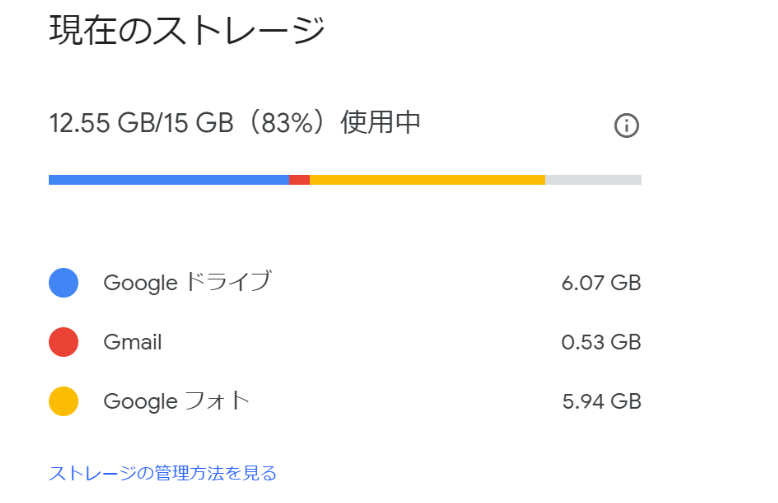Click the 5.94 GB value

point(602,401)
